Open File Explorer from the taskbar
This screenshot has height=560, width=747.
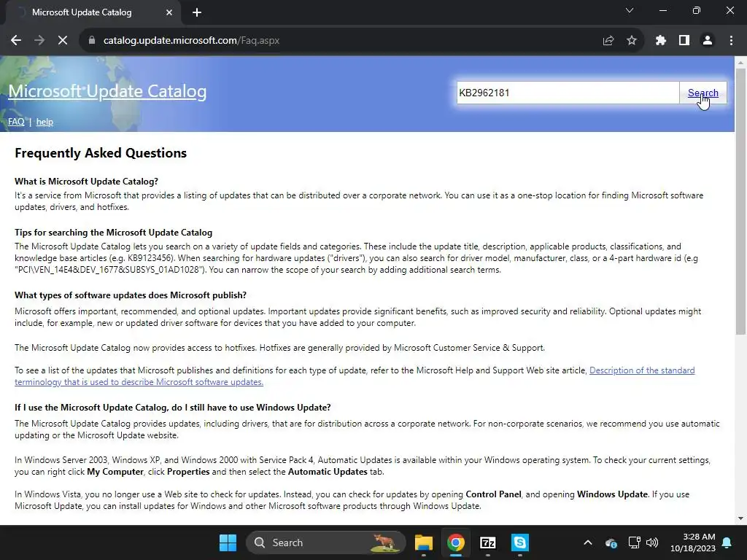pyautogui.click(x=424, y=542)
